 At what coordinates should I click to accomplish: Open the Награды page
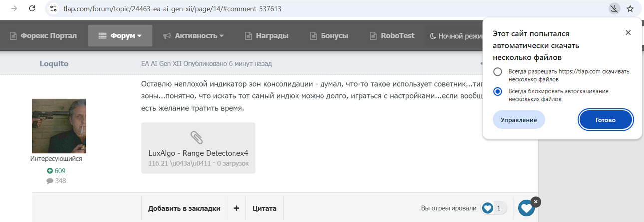click(267, 36)
